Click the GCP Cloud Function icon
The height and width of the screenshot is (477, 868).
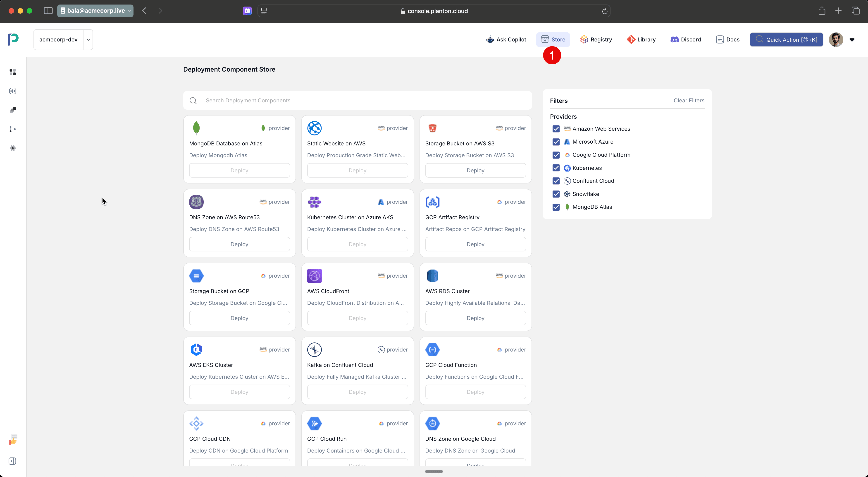[x=432, y=349]
